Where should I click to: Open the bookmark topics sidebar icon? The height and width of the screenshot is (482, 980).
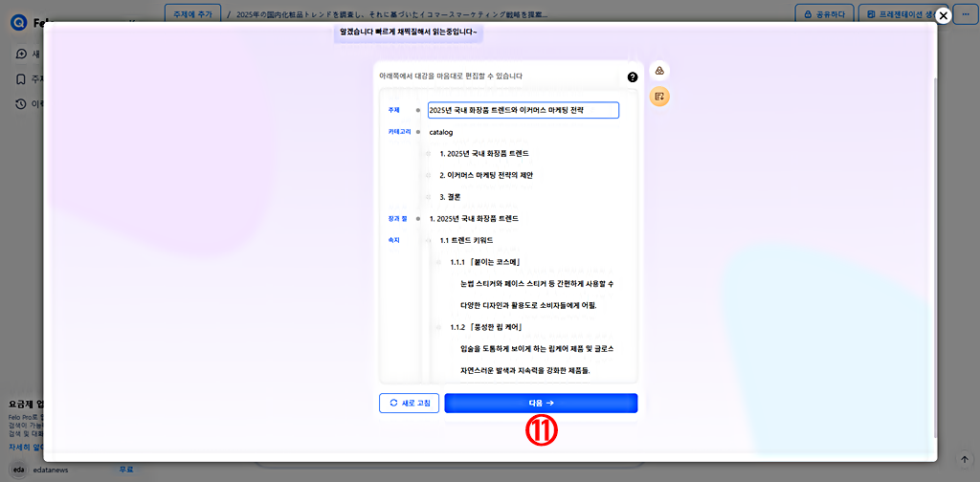pos(21,79)
